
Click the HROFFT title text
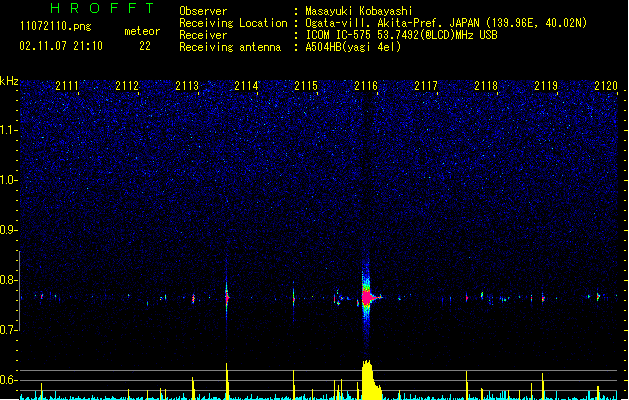click(102, 8)
